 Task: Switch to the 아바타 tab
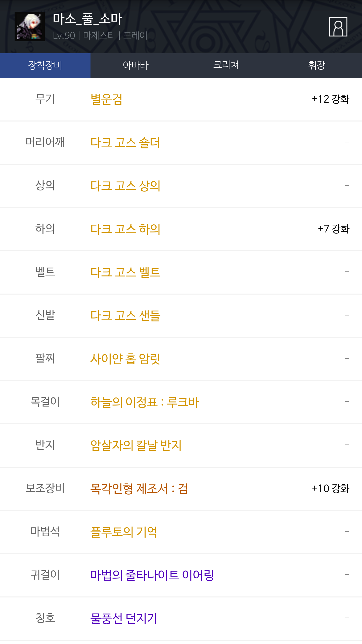136,65
